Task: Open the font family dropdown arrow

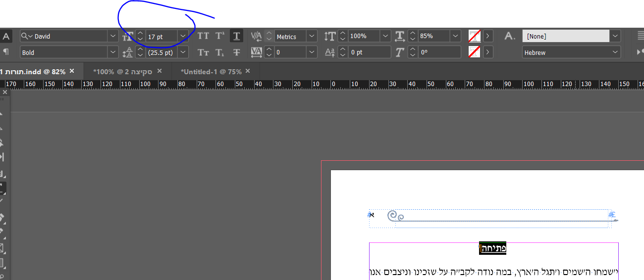Action: [x=113, y=36]
